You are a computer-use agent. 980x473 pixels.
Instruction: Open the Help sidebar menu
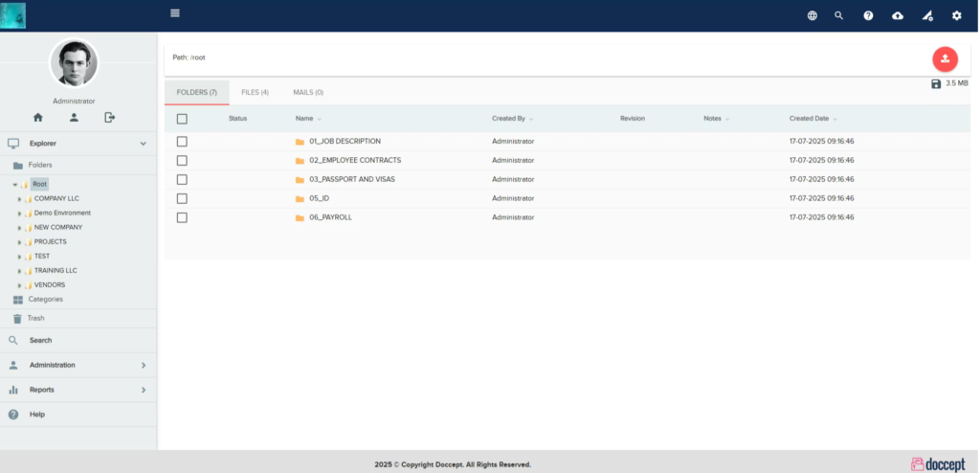coord(78,415)
